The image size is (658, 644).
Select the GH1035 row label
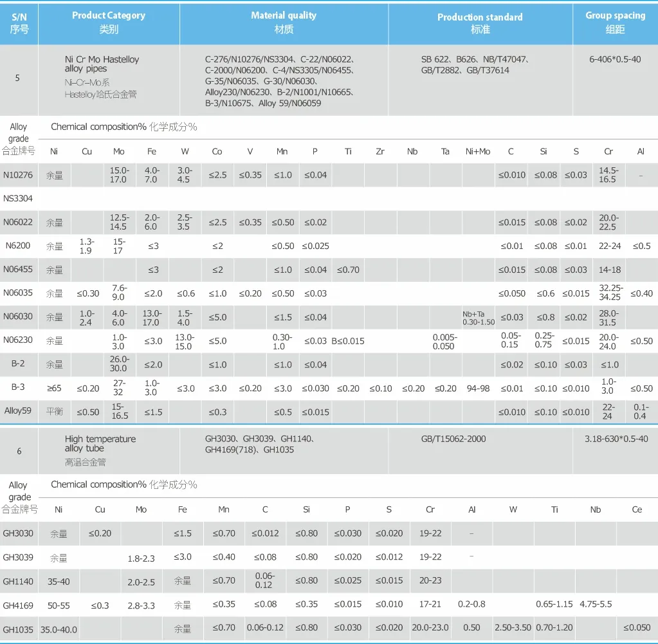click(x=17, y=629)
